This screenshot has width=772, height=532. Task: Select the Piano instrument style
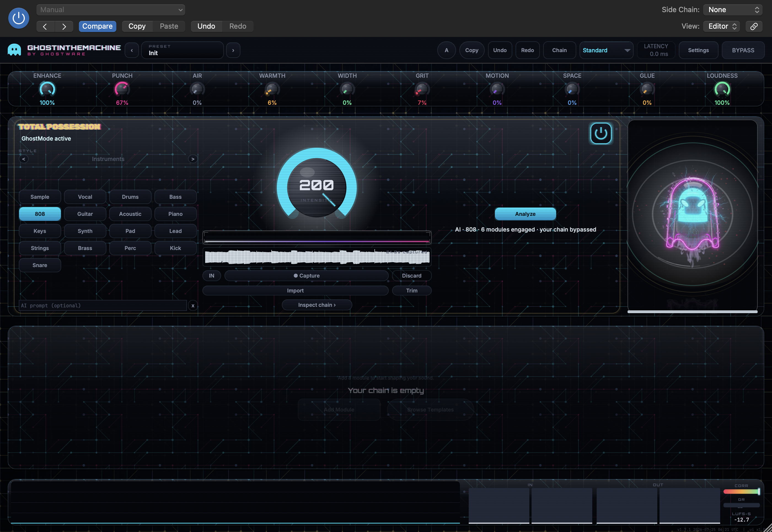175,214
